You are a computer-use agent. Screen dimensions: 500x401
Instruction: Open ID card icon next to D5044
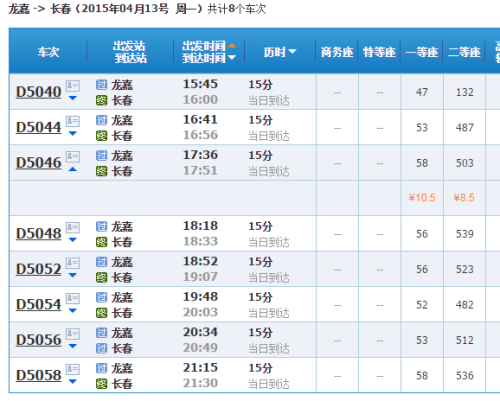point(73,121)
